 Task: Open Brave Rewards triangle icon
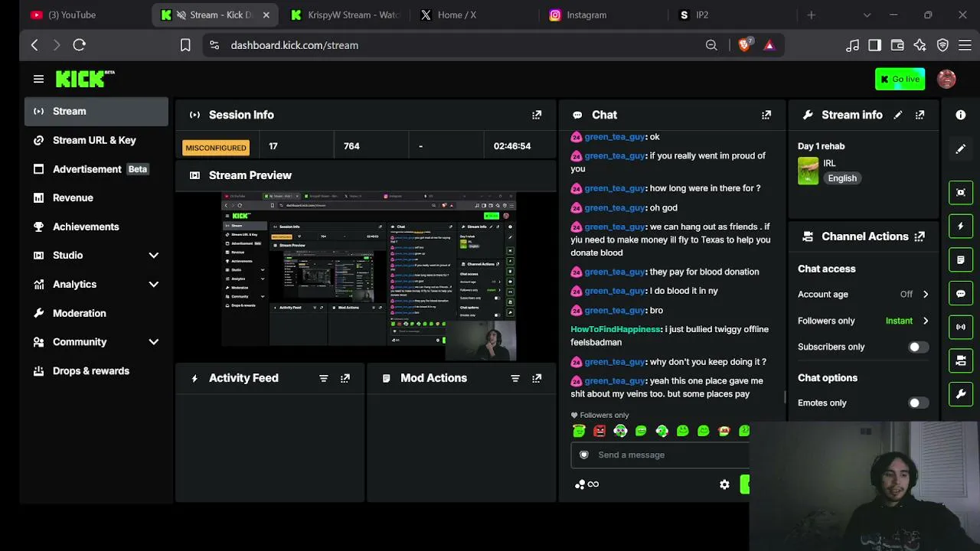769,45
